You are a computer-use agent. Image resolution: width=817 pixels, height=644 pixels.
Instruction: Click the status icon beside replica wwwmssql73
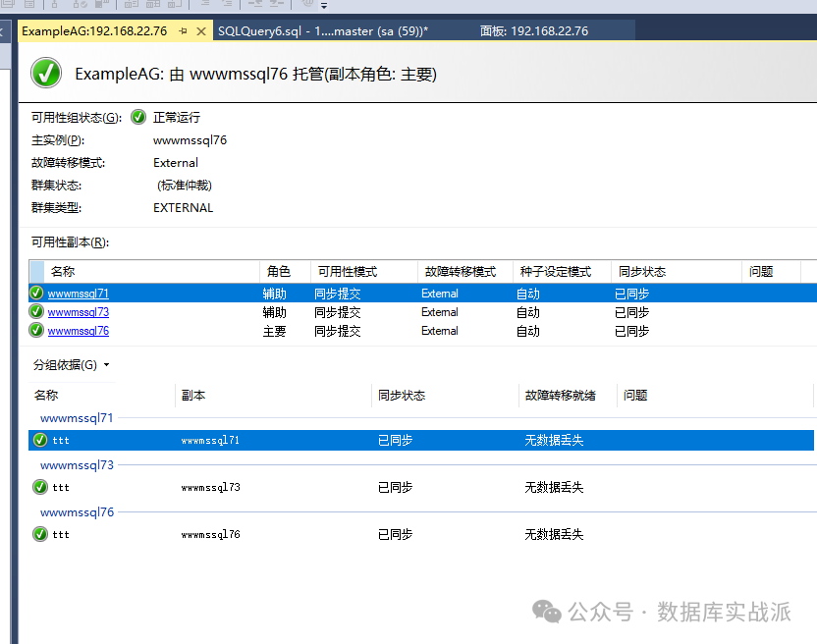pyautogui.click(x=37, y=311)
